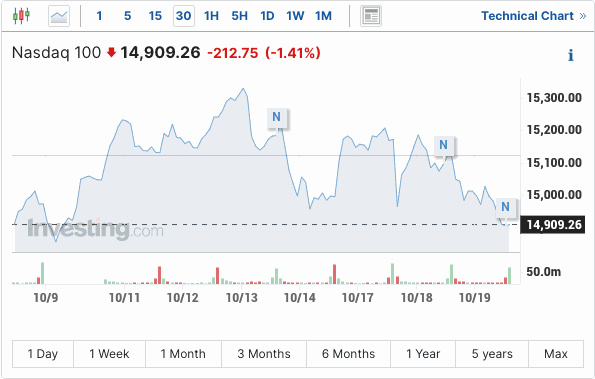
Task: Click the 15,300.00 axis label
Action: click(x=554, y=98)
